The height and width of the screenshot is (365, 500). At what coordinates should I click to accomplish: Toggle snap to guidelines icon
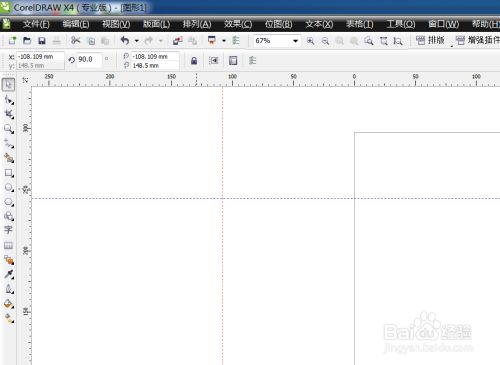[x=213, y=61]
